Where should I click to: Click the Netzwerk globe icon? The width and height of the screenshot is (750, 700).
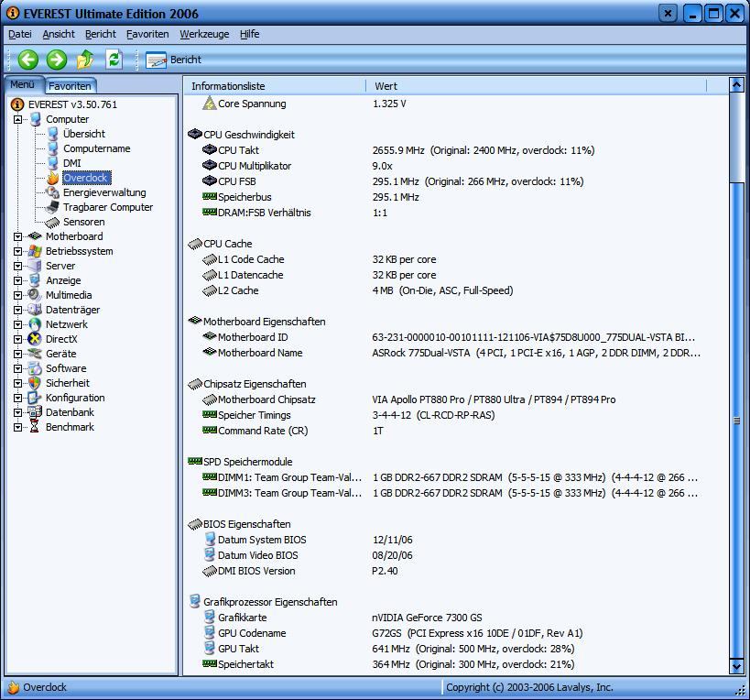tap(35, 324)
